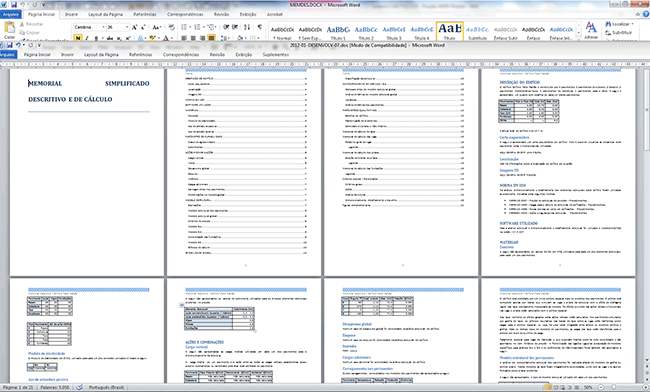Apply the Título 1 style
The height and width of the screenshot is (392, 650).
click(338, 32)
